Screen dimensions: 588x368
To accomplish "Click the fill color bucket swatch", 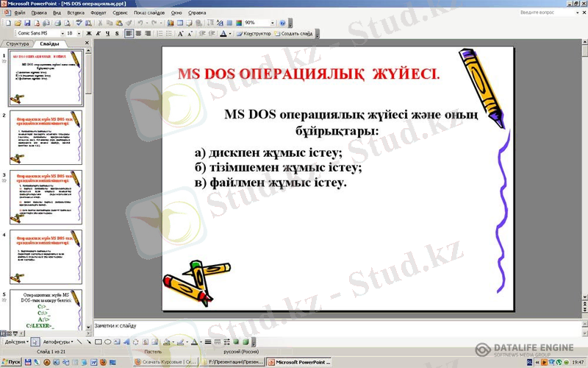I will click(x=167, y=342).
